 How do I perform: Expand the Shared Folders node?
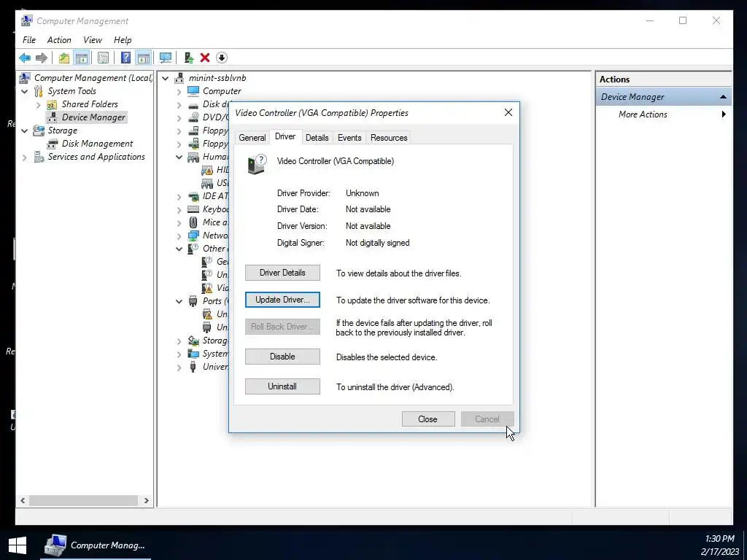coord(39,105)
